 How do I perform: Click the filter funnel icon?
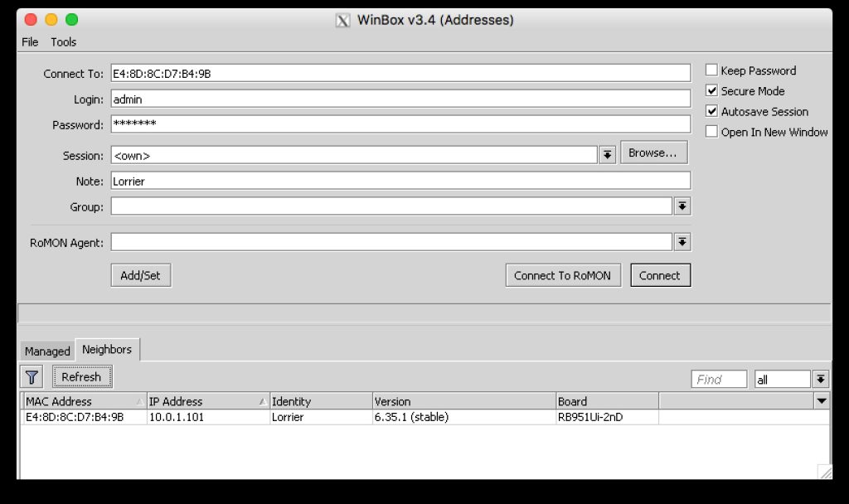pyautogui.click(x=32, y=376)
